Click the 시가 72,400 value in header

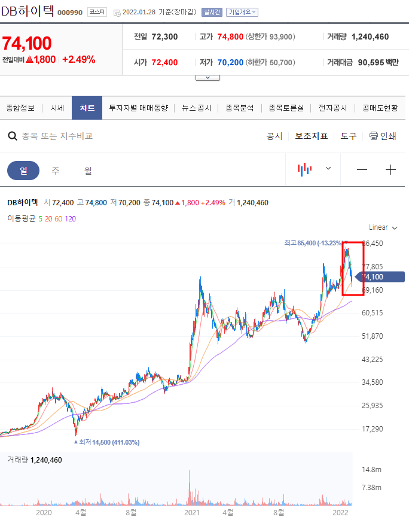[164, 62]
